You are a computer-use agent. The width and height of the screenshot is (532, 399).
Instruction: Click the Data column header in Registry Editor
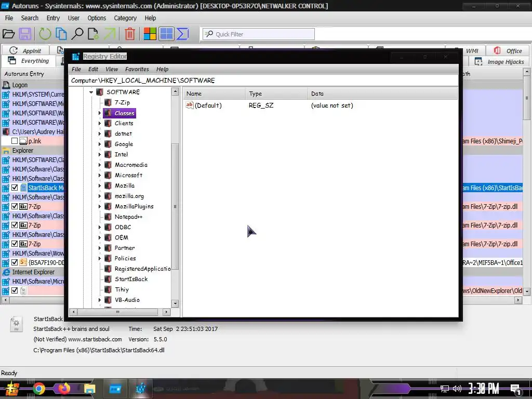[382, 94]
